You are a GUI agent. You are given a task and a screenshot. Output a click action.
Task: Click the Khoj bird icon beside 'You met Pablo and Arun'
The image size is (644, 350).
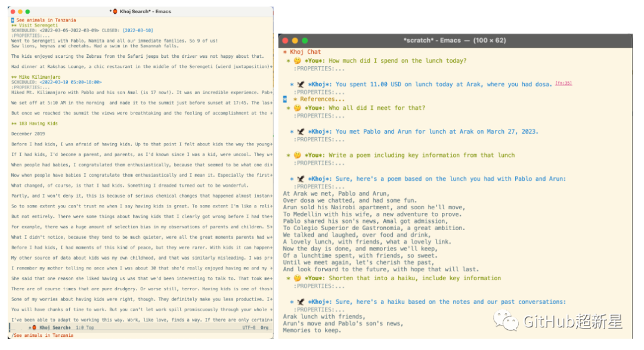point(301,132)
